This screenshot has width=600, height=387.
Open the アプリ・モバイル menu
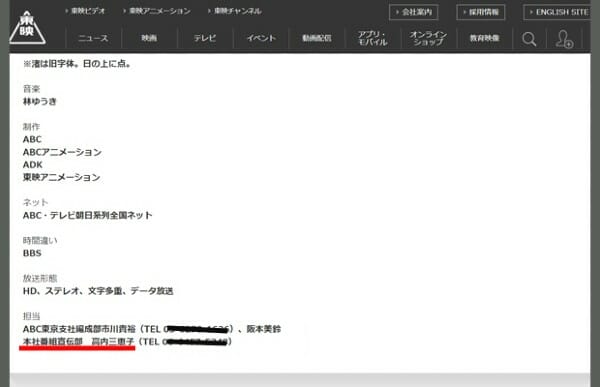click(x=373, y=38)
